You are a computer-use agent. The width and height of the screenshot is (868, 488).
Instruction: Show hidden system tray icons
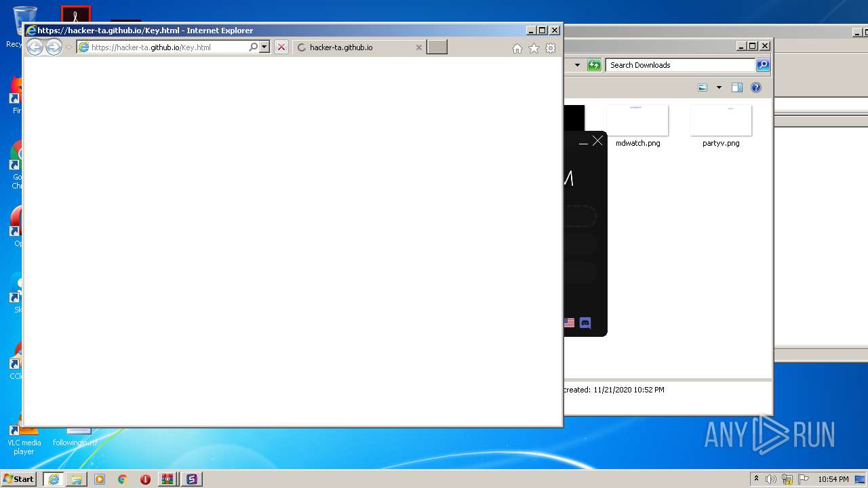pyautogui.click(x=756, y=479)
